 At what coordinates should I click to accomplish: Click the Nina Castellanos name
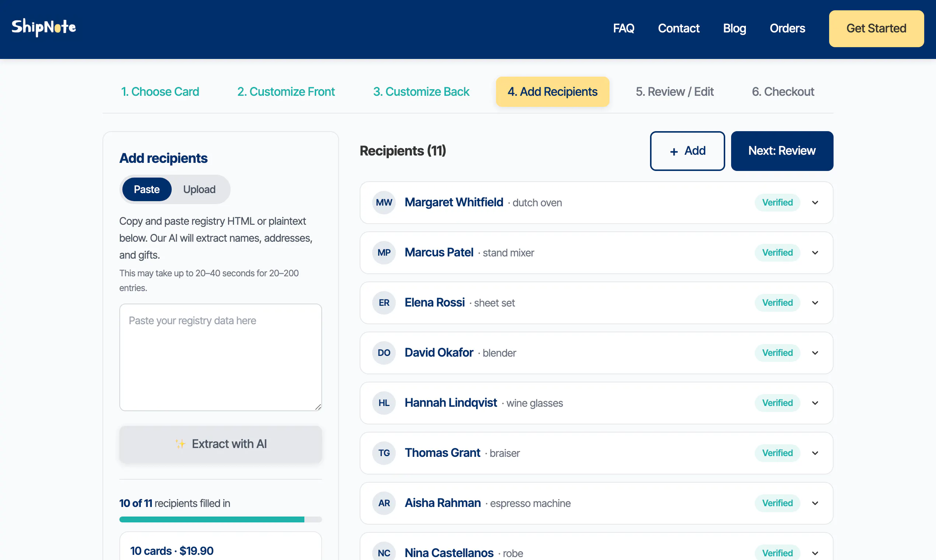point(449,553)
